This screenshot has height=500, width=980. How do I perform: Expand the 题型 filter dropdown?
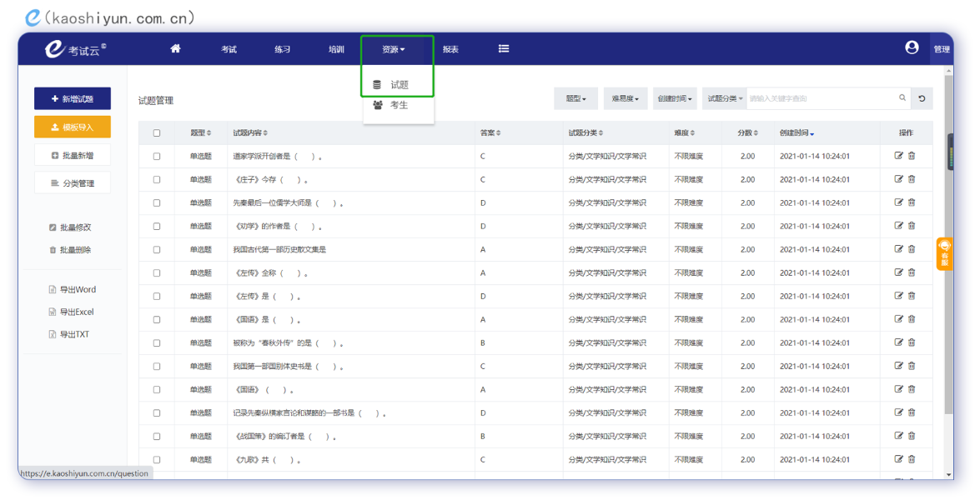point(575,98)
